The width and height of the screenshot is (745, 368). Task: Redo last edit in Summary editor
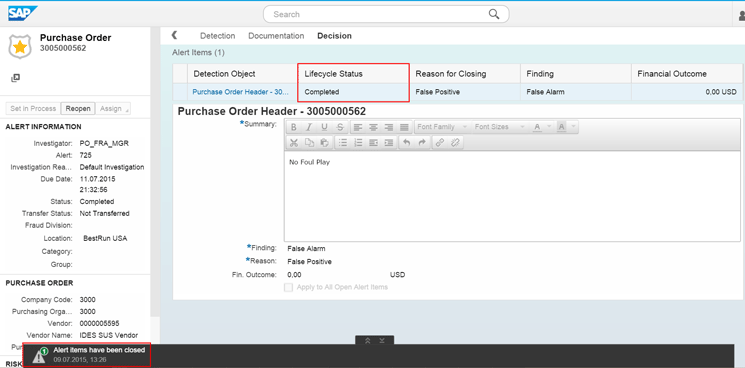[x=422, y=143]
